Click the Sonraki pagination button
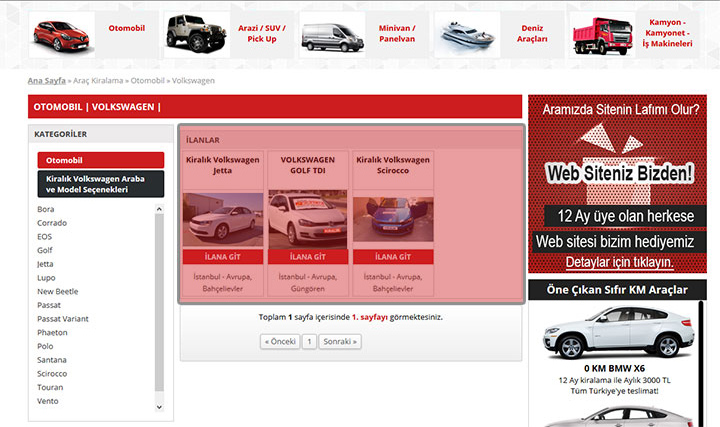 [340, 341]
